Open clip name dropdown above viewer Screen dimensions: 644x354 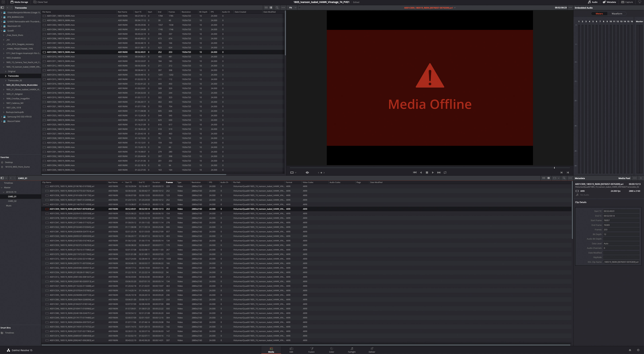pos(455,8)
